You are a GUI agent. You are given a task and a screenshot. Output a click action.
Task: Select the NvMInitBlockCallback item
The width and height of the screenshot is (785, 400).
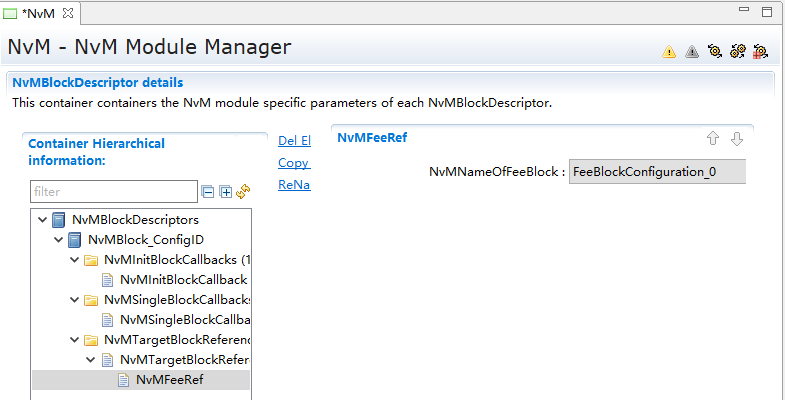(183, 280)
